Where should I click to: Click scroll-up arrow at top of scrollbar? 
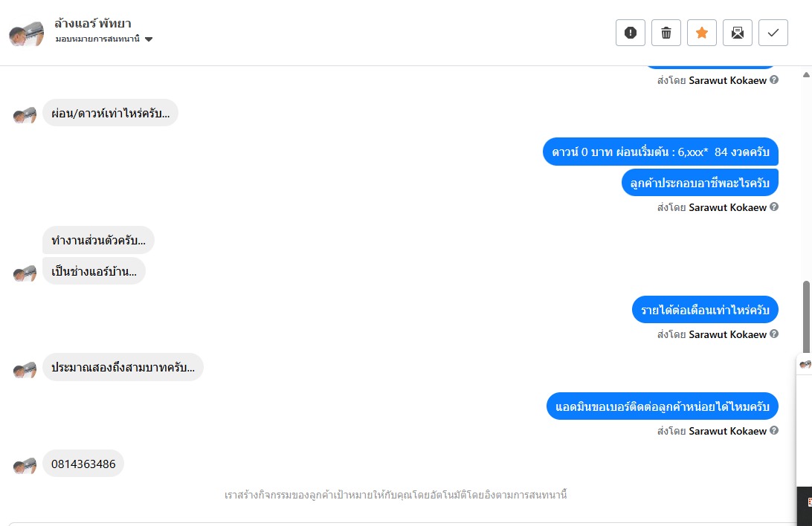coord(806,75)
